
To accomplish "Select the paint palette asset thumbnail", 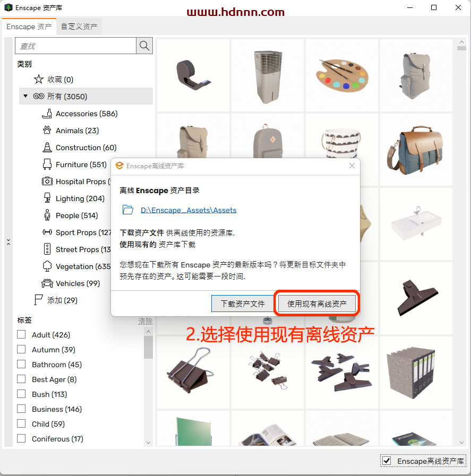I will click(342, 75).
